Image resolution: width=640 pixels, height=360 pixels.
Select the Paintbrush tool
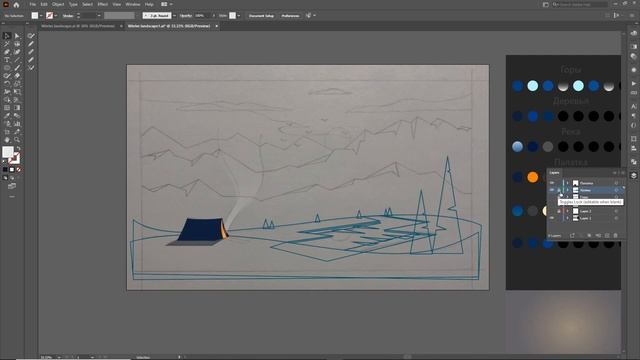coord(17,68)
